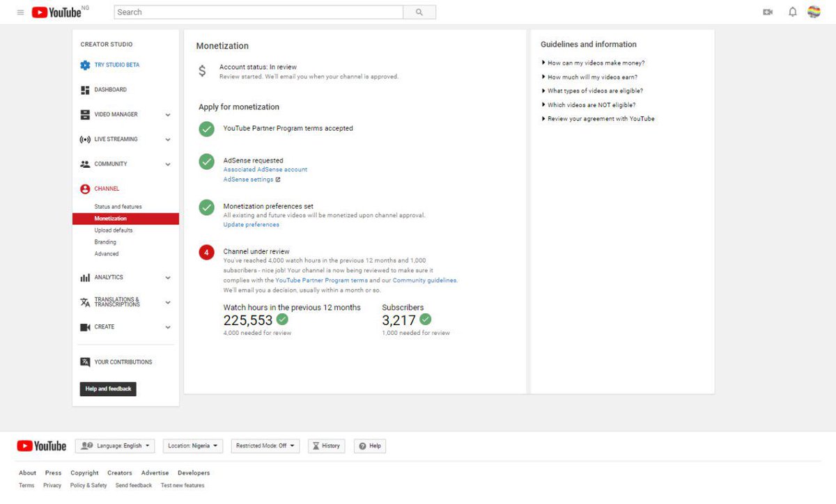Click the Live Streaming broadcast icon
836x504 pixels.
[x=85, y=139]
